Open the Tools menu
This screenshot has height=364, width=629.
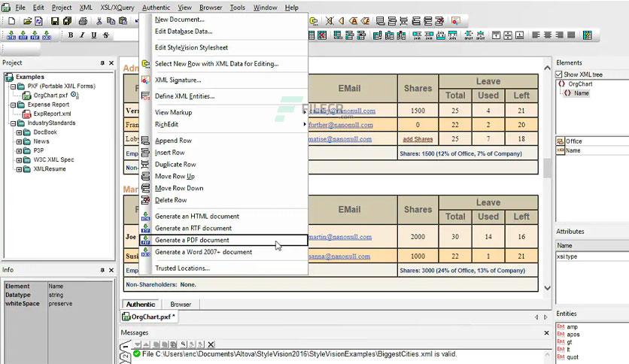coord(238,8)
